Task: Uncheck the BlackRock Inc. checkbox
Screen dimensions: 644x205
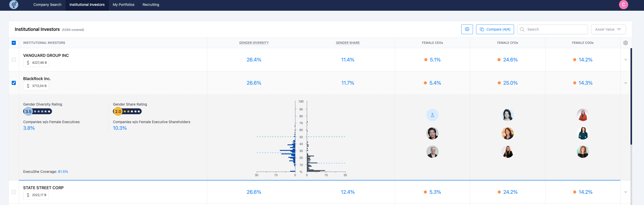Action: [x=14, y=83]
